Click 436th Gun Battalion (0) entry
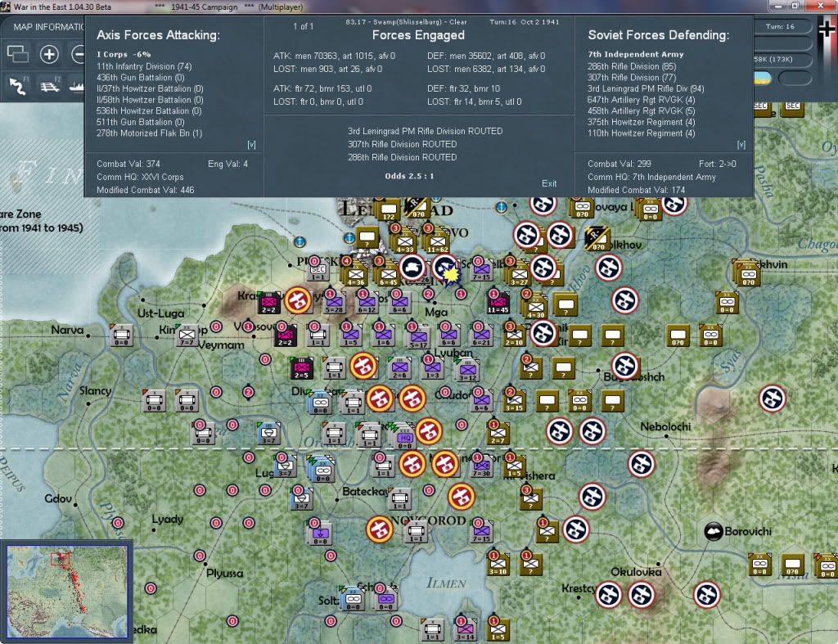Image resolution: width=838 pixels, height=644 pixels. pos(140,78)
